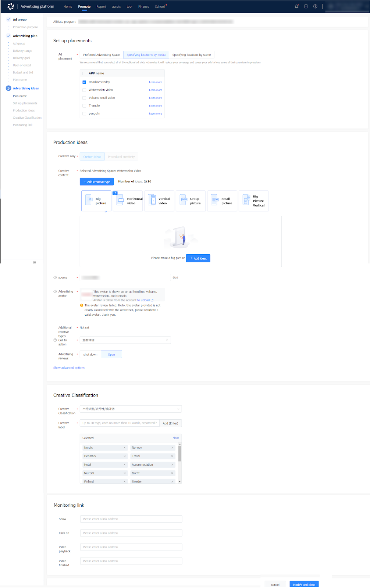Click Add (Enter) tag button
370x588 pixels.
pyautogui.click(x=170, y=423)
